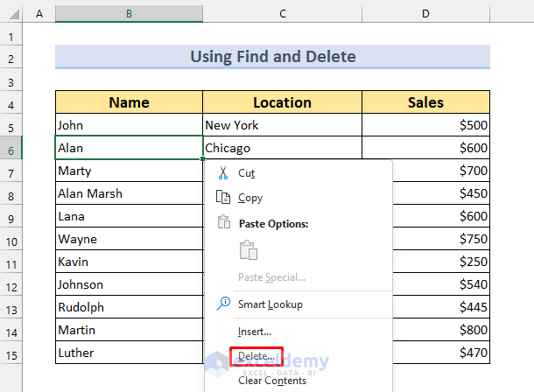Viewport: 534px width, 392px height.
Task: Click the Paste Options clipboard icon
Action: [x=222, y=223]
